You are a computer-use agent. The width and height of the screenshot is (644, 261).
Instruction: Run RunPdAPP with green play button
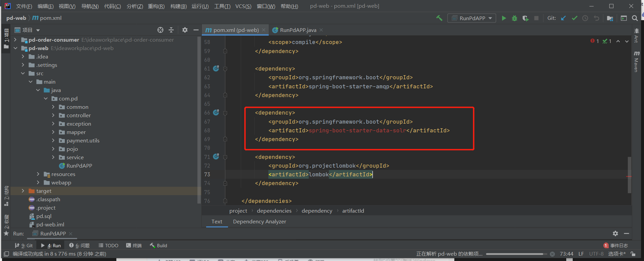tap(504, 18)
